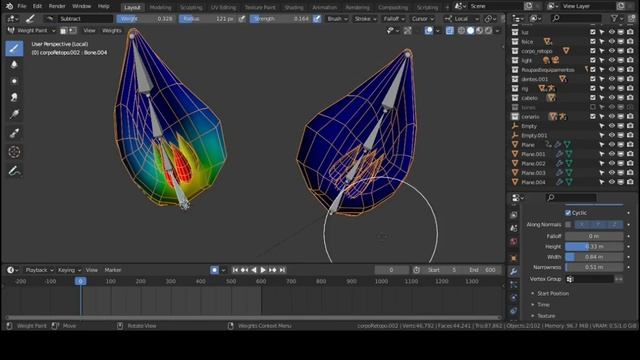Open the Edit menu

pyautogui.click(x=37, y=6)
